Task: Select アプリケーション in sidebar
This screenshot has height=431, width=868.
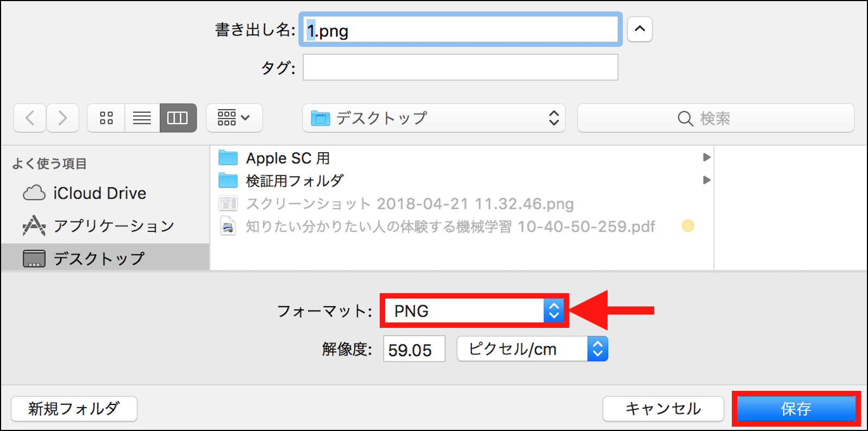Action: click(113, 226)
